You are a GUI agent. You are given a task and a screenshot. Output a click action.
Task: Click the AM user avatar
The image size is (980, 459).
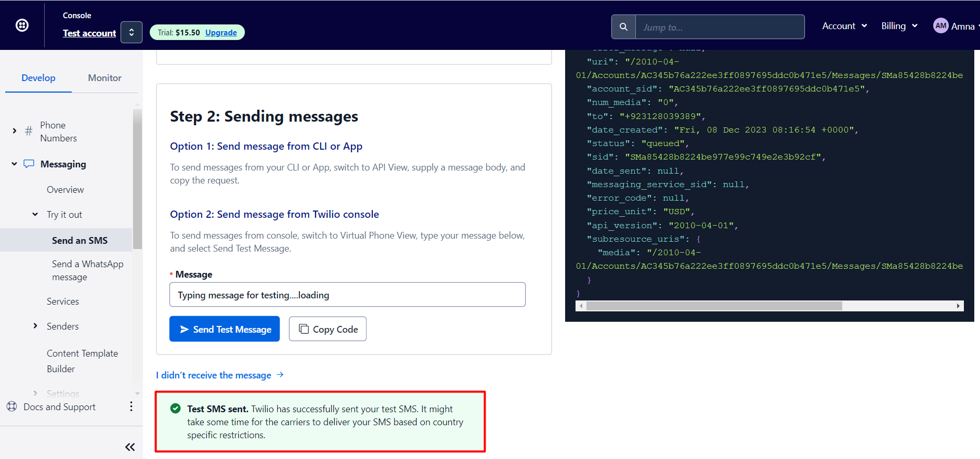940,25
